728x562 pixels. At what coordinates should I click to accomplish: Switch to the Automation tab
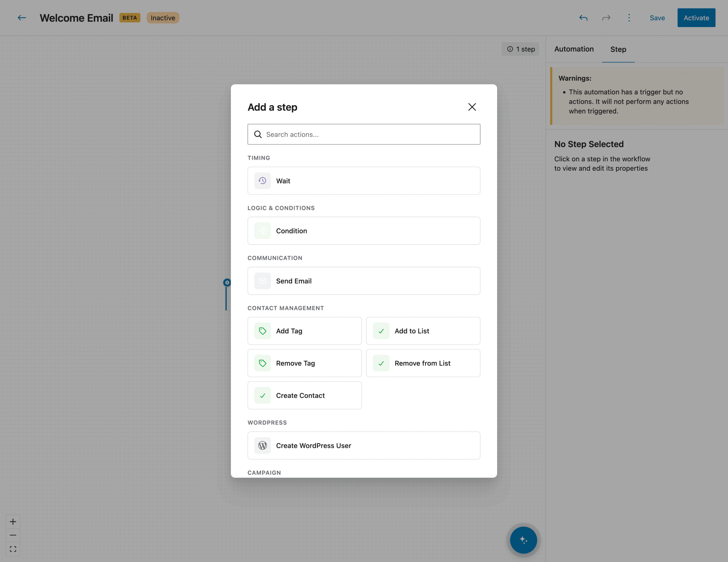pyautogui.click(x=574, y=49)
